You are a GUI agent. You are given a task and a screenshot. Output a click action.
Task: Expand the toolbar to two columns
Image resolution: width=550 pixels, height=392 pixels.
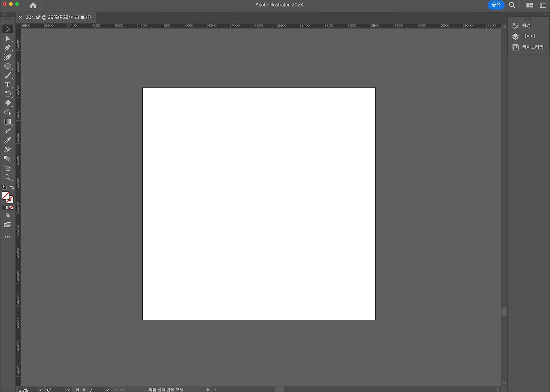(4, 14)
